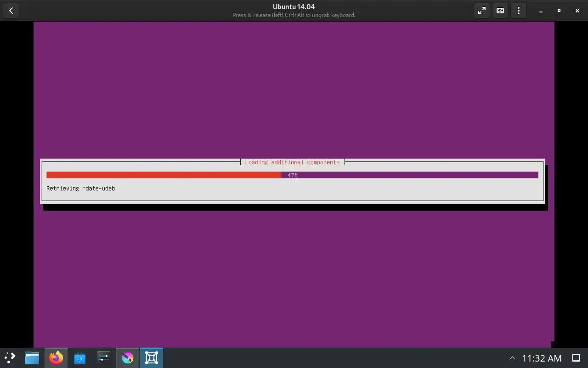Click the 'Retrieving rdate-udeb' status text
Image resolution: width=588 pixels, height=368 pixels.
tap(80, 188)
